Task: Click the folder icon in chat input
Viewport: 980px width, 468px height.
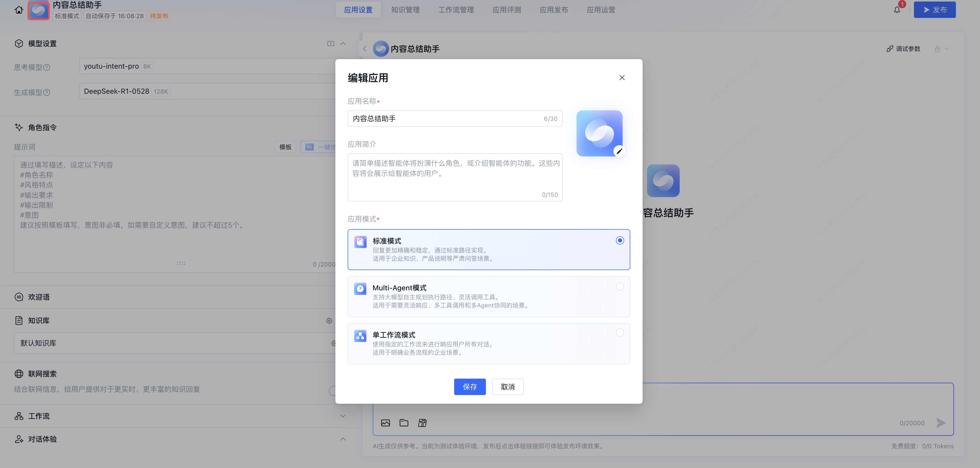Action: [404, 423]
